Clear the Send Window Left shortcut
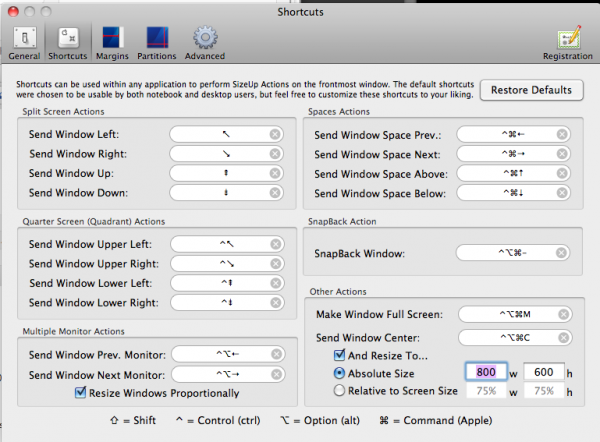The width and height of the screenshot is (600, 442). click(x=275, y=134)
